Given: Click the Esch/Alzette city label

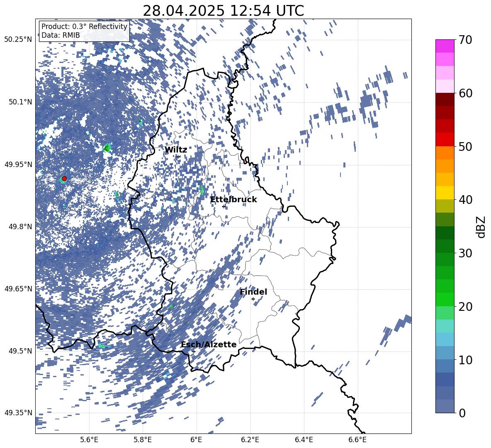Looking at the screenshot, I should pos(209,345).
